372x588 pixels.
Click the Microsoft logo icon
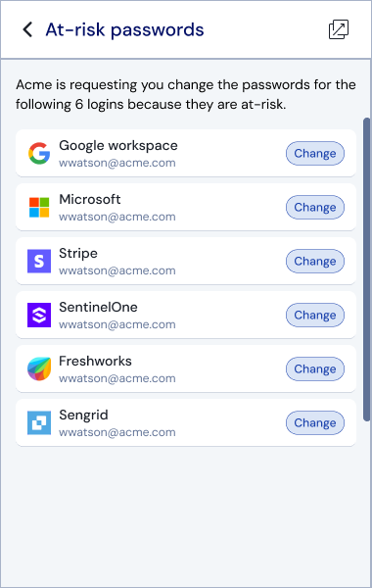pyautogui.click(x=39, y=207)
